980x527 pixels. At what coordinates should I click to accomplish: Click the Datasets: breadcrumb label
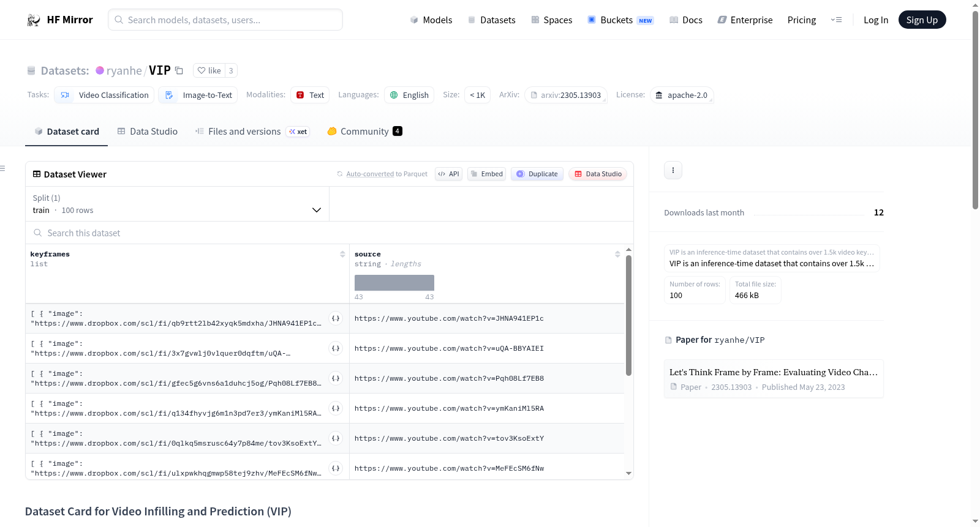[x=65, y=71]
